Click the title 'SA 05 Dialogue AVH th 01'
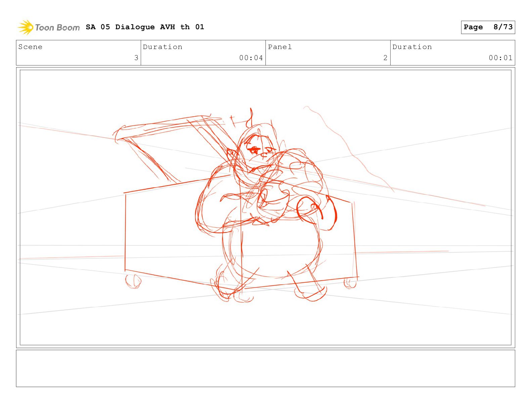This screenshot has height=411, width=532. pyautogui.click(x=145, y=27)
